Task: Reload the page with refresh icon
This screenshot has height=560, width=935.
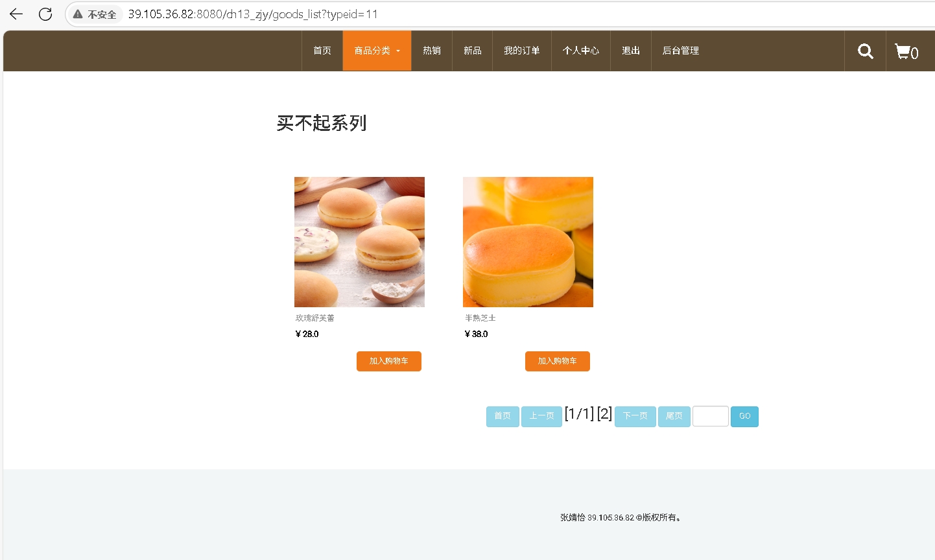Action: 45,14
